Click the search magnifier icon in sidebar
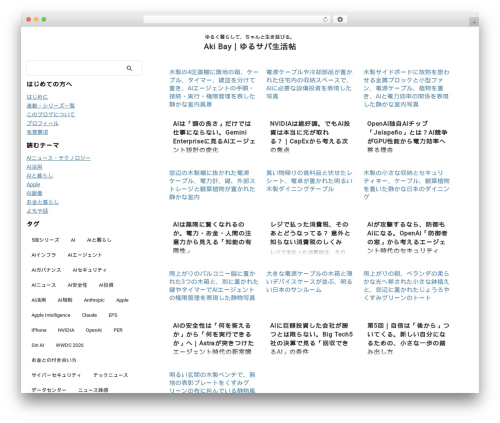The height and width of the screenshot is (423, 500). (129, 68)
